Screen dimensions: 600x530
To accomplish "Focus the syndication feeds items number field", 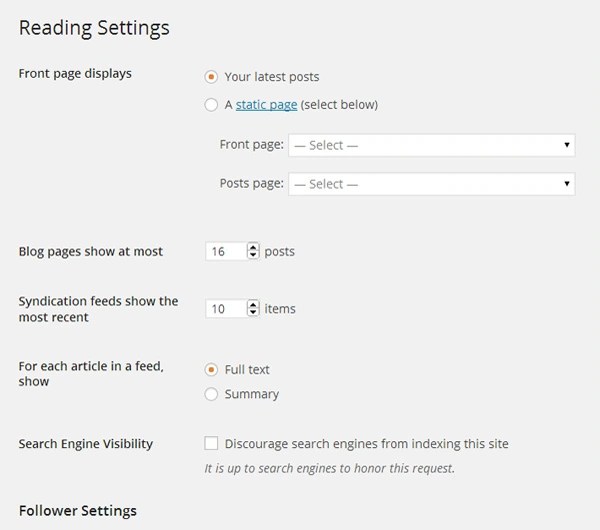I will [224, 309].
